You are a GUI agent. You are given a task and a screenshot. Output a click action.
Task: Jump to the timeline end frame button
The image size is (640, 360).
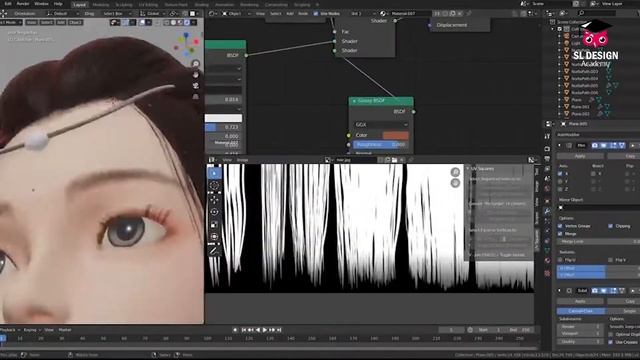279,330
